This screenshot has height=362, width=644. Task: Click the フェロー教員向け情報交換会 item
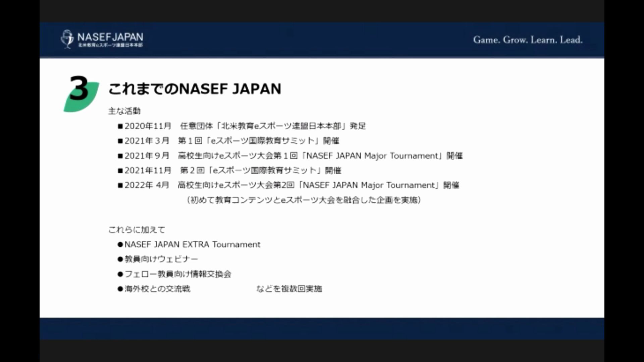178,274
